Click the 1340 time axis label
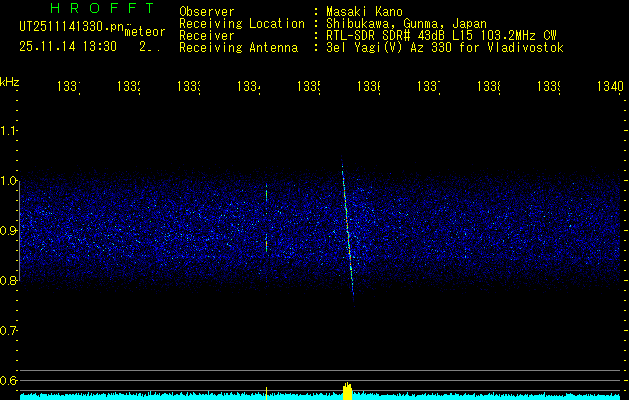The image size is (629, 400). (608, 87)
